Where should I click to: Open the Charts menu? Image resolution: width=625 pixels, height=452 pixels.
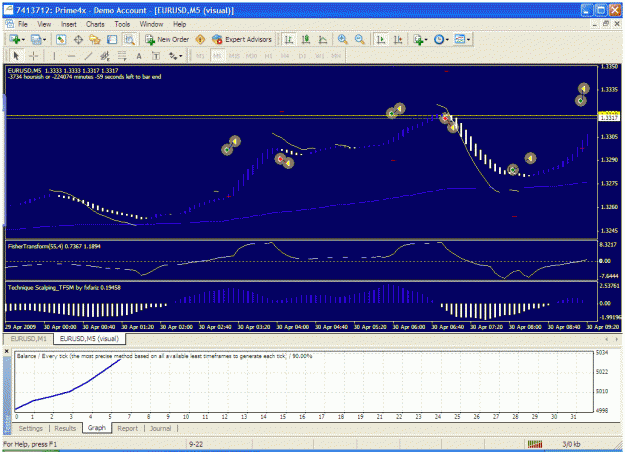(x=95, y=24)
